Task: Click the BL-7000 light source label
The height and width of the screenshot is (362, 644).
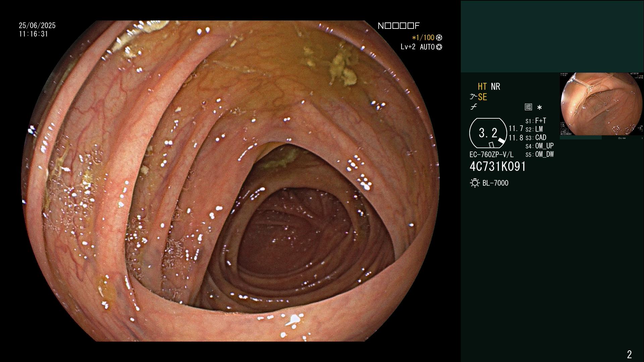Action: 495,183
